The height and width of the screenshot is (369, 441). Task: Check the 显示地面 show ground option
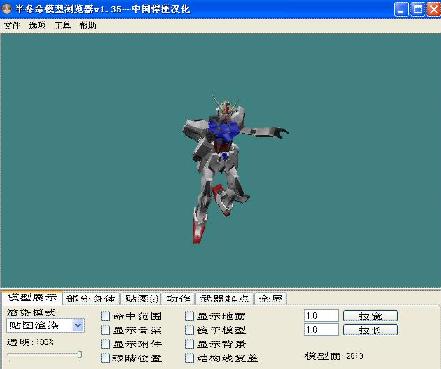coord(189,316)
